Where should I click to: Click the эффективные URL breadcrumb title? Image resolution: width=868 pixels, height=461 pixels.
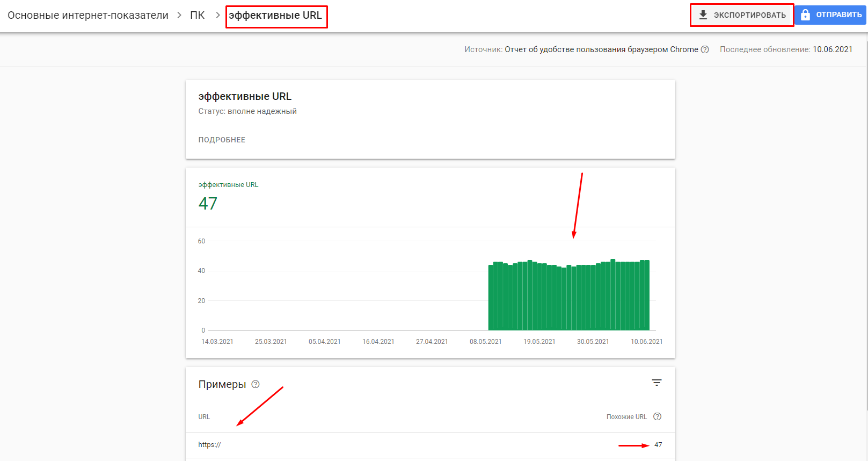pyautogui.click(x=275, y=15)
